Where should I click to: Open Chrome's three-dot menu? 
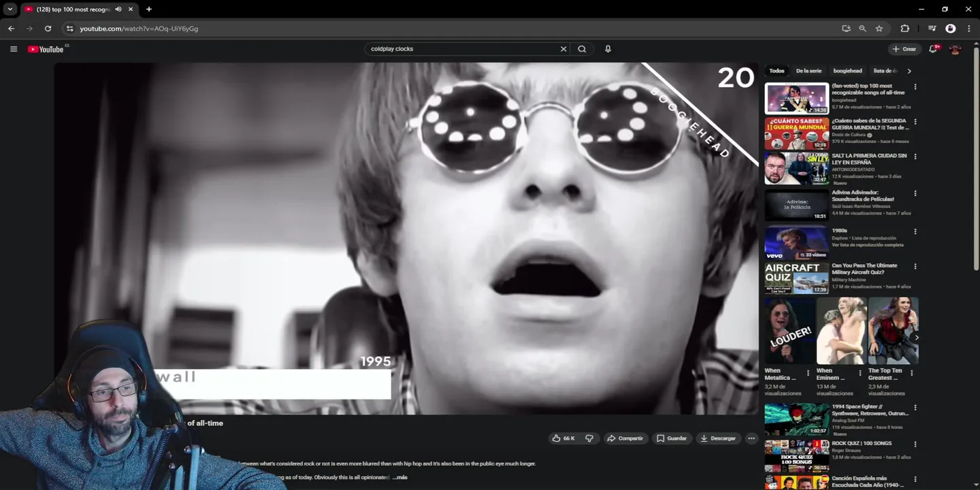(x=969, y=29)
